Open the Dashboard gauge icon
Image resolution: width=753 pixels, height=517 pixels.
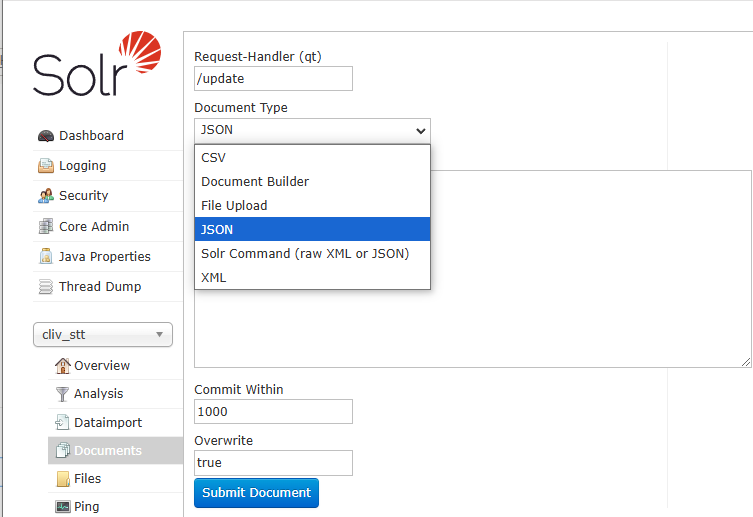(x=46, y=136)
